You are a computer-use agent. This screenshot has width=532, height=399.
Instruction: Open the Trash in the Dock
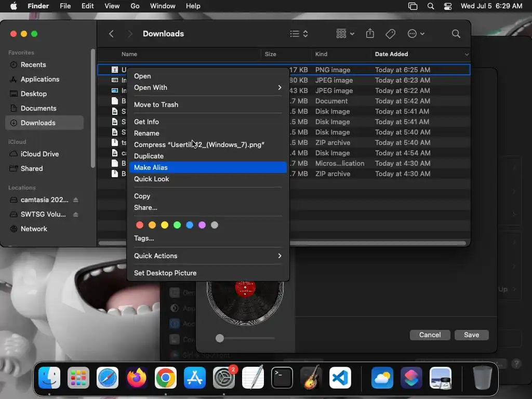[x=482, y=378]
